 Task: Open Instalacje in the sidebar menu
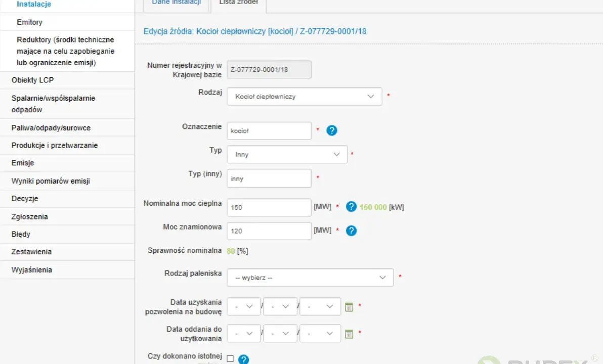point(34,4)
